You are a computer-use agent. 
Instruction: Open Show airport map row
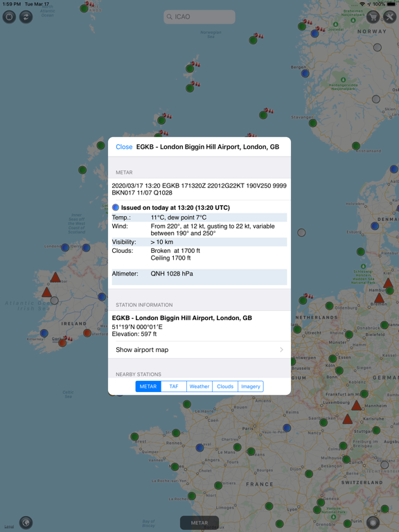199,350
